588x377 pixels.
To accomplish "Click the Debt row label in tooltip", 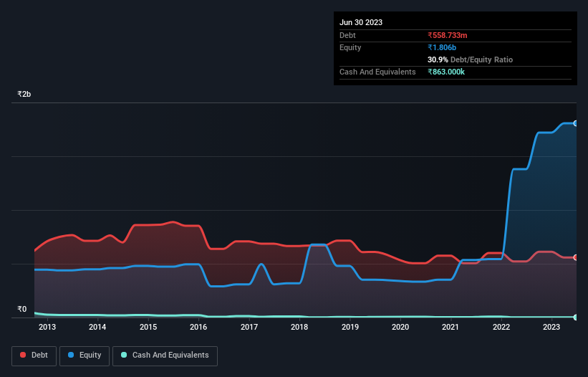I will pos(347,35).
